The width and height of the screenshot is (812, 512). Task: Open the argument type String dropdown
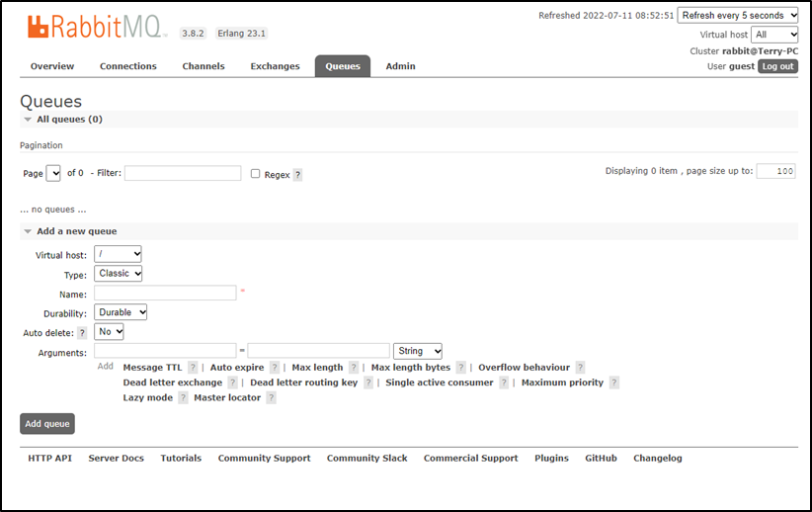[418, 351]
